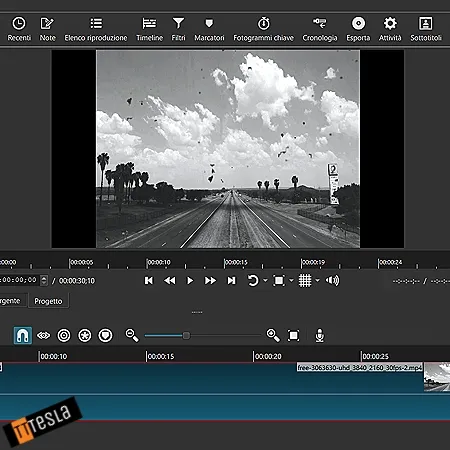
Task: Open the Filtri panel
Action: tap(178, 29)
